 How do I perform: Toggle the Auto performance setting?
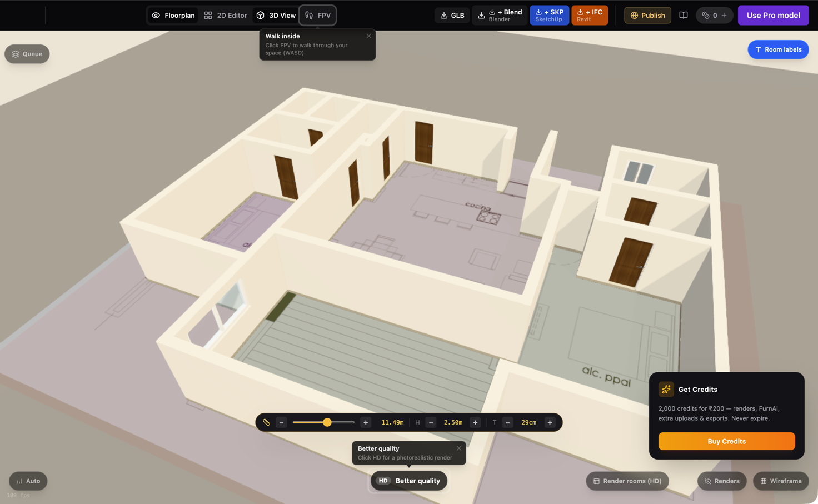coord(28,481)
